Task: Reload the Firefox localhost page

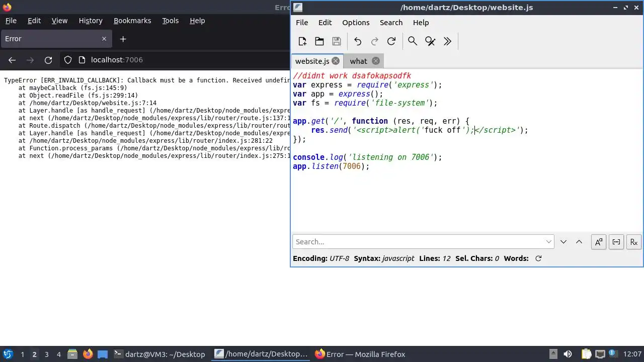Action: [48, 60]
